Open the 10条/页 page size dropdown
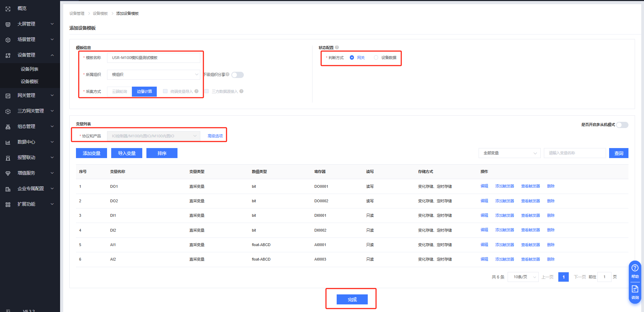This screenshot has width=644, height=312. click(523, 277)
